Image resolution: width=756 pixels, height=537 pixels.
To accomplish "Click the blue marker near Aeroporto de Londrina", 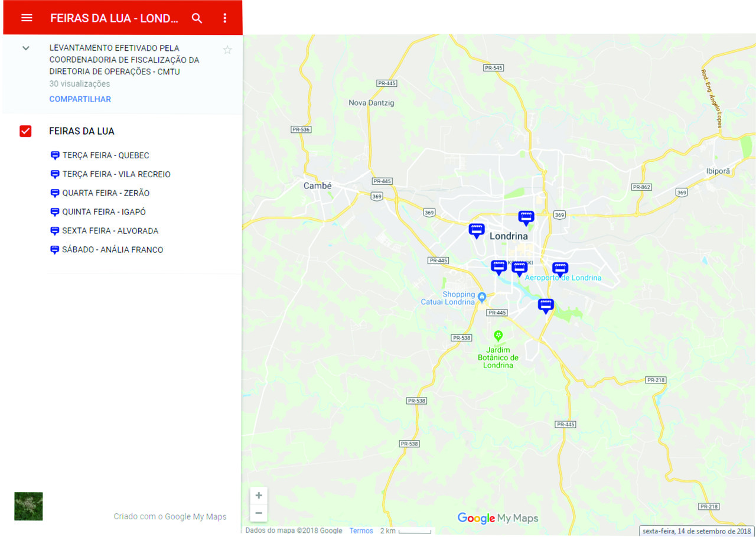I will (x=559, y=267).
